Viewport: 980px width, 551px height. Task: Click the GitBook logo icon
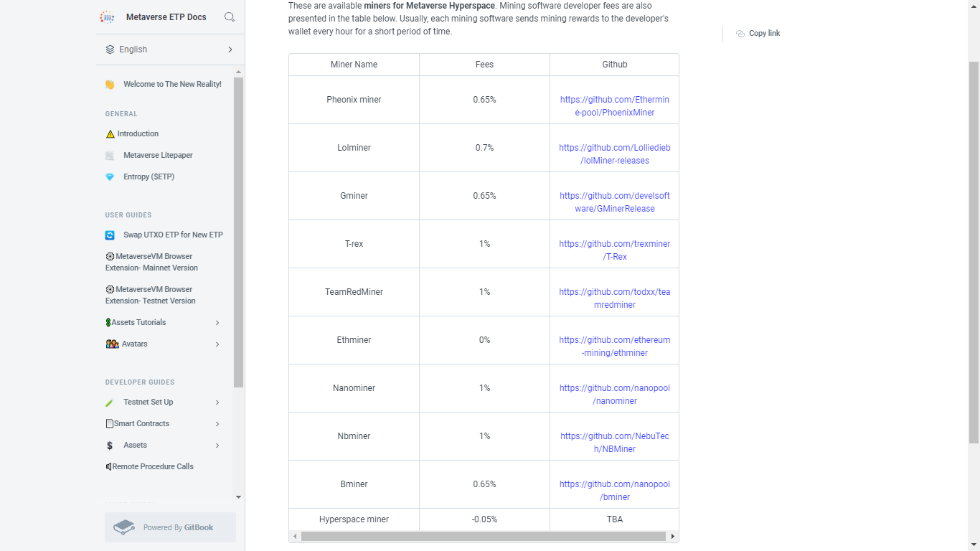click(125, 527)
